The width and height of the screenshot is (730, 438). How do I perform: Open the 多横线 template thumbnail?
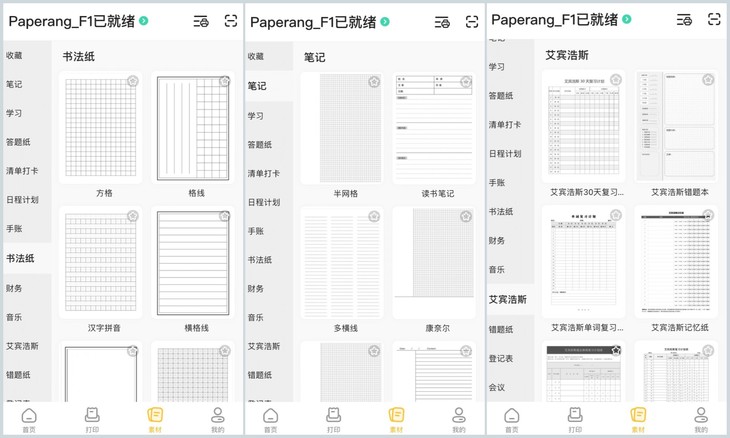point(342,263)
